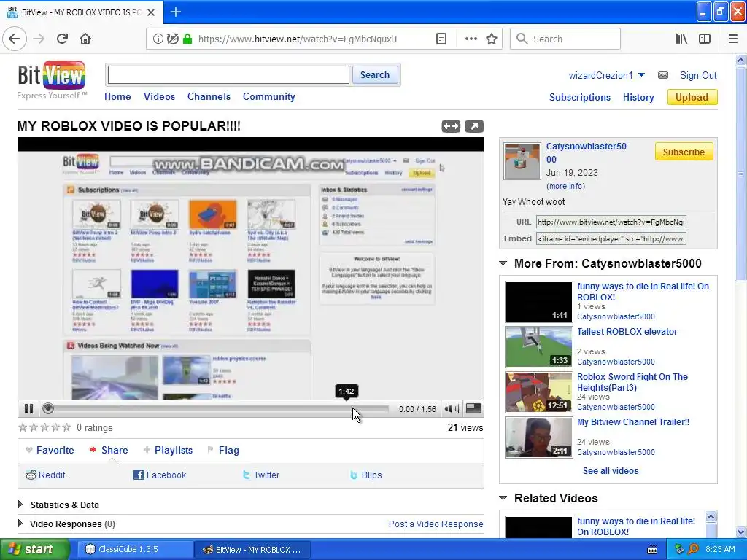Open Firefox library icon
The height and width of the screenshot is (560, 747).
pyautogui.click(x=681, y=39)
